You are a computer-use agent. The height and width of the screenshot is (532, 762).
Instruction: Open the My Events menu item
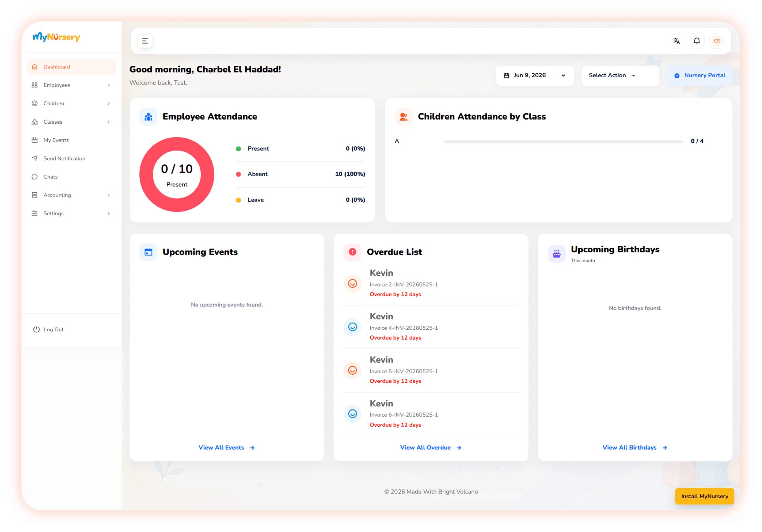pyautogui.click(x=71, y=140)
